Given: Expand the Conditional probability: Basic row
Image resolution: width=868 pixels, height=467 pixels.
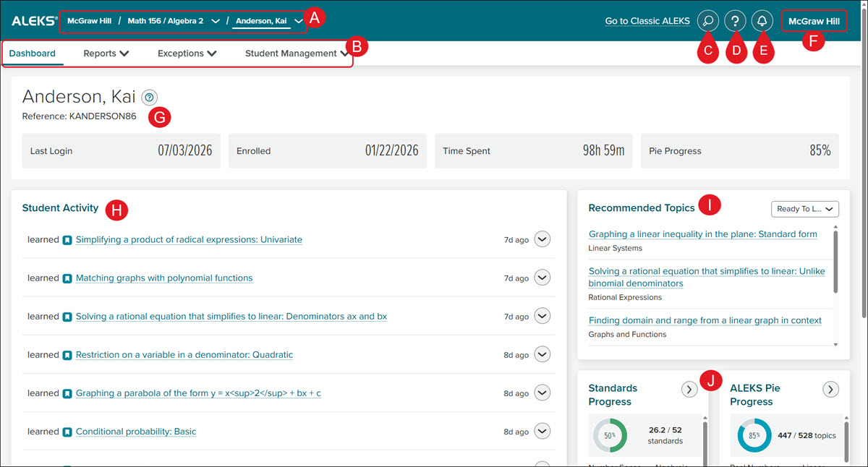Looking at the screenshot, I should 542,432.
